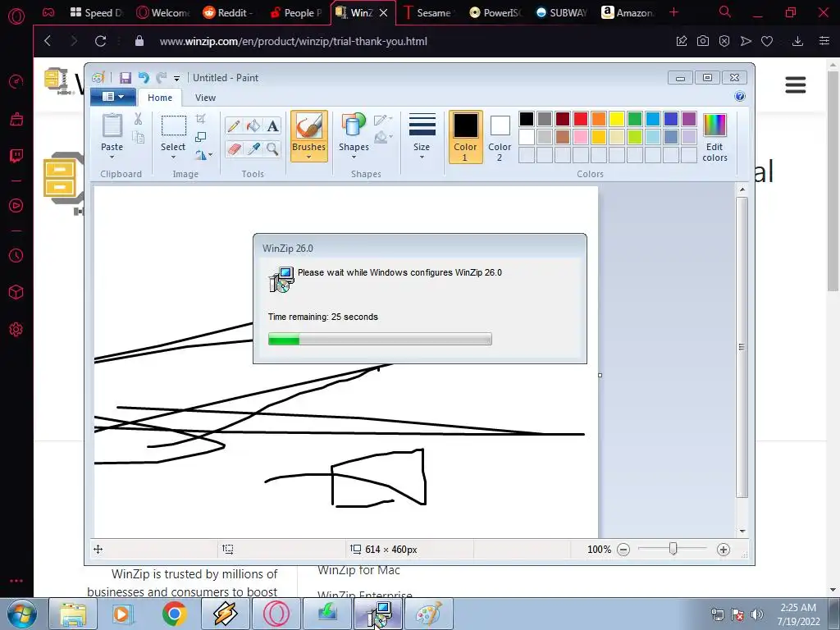This screenshot has height=630, width=840.
Task: Pick the purple color swatch
Action: pos(689,119)
